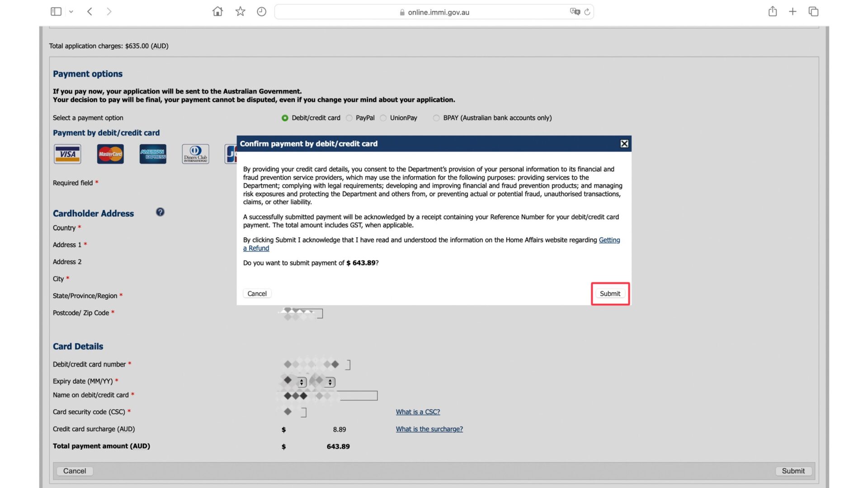This screenshot has width=868, height=488.
Task: Click the online.immi.gov.au address bar
Action: [438, 12]
